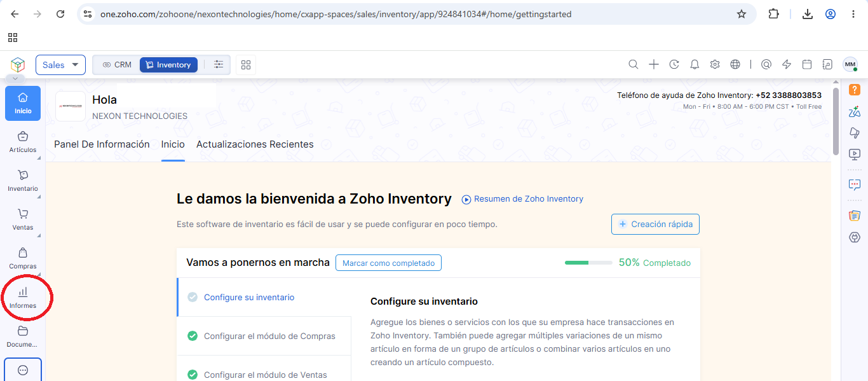Go to Inventario in the left sidebar
This screenshot has height=381, width=868.
(x=23, y=181)
